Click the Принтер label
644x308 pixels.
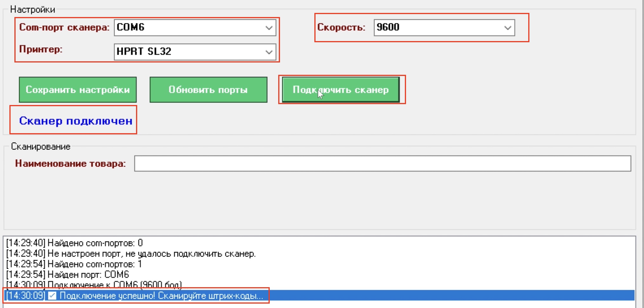click(41, 49)
